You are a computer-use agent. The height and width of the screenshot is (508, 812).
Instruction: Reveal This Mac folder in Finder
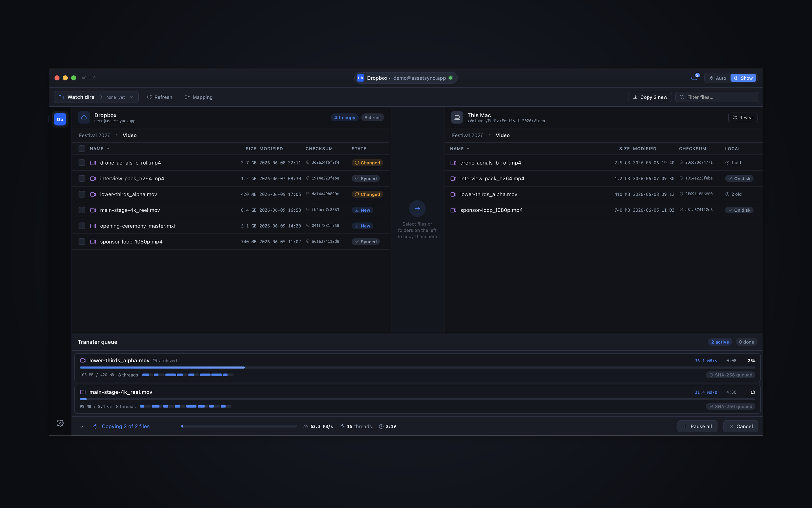coord(743,118)
